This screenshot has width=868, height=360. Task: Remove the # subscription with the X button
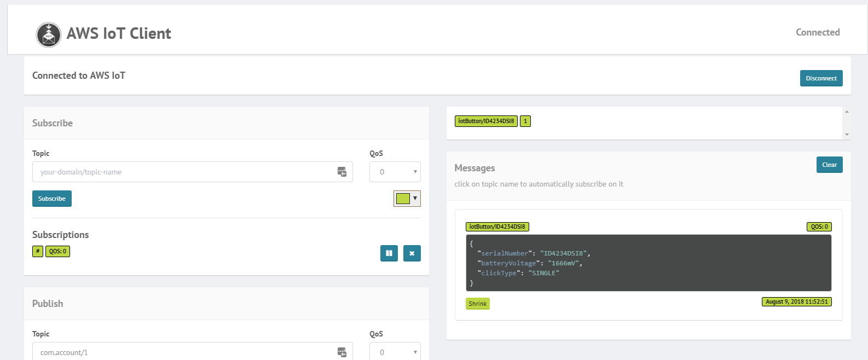(412, 253)
